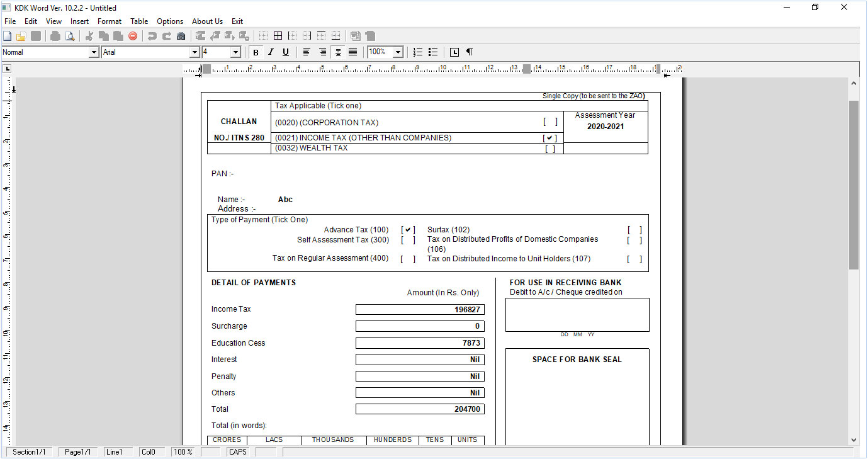Tick the Wealth Tax (0032) bracket box

(550, 149)
